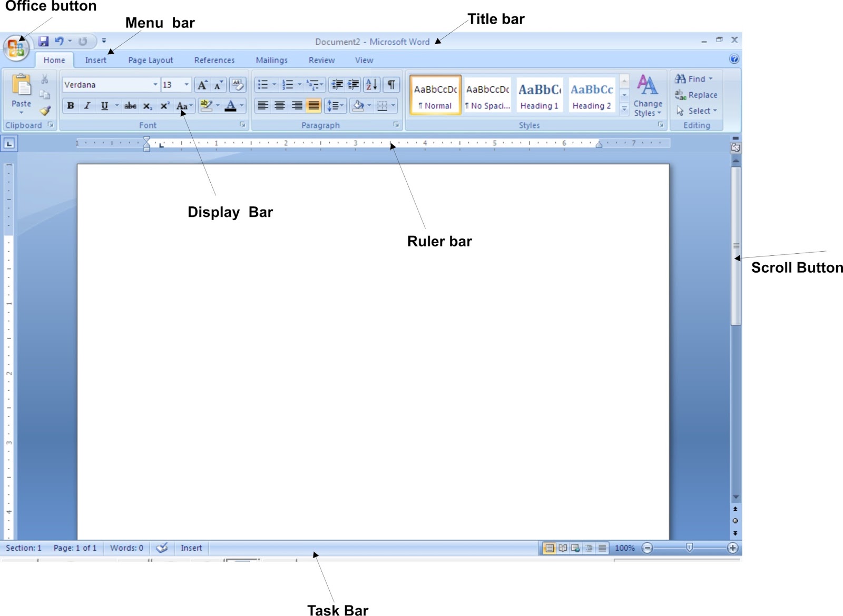This screenshot has width=843, height=616.
Task: Grow font size with the large A icon
Action: pyautogui.click(x=202, y=85)
